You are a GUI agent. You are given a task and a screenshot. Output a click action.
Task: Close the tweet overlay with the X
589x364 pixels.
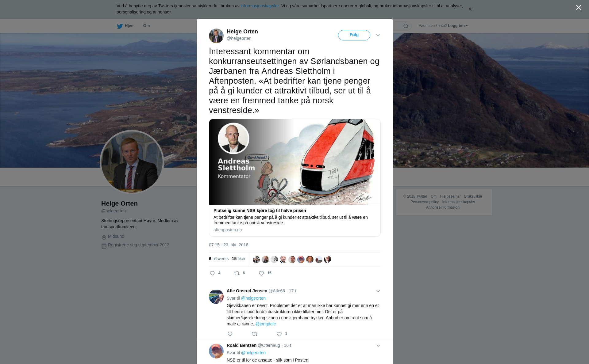tap(579, 8)
